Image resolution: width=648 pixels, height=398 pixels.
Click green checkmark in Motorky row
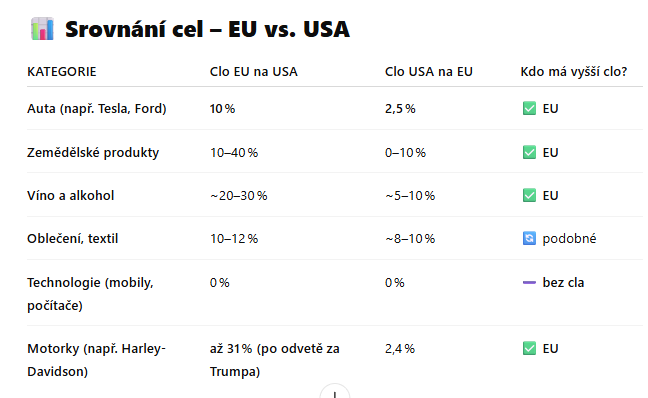coord(529,348)
